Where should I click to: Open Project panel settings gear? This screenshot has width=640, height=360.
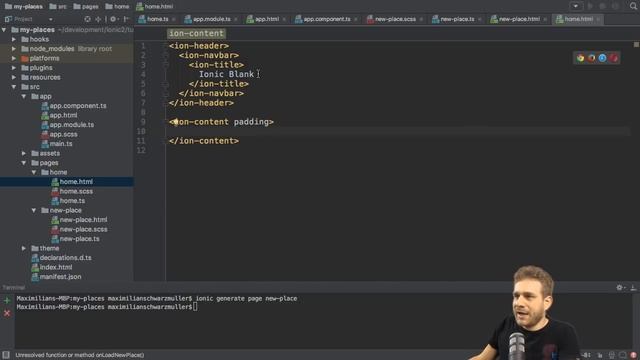click(113, 19)
